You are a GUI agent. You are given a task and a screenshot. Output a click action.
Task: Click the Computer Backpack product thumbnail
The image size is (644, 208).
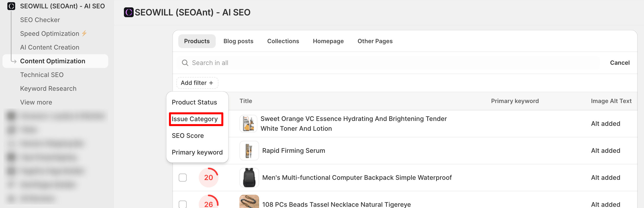point(249,178)
